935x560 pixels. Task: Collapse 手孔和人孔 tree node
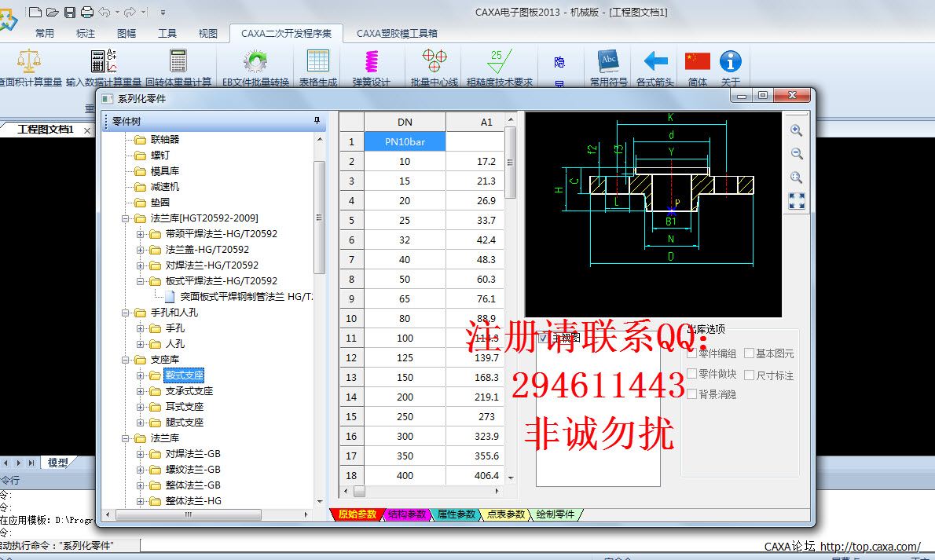coord(125,313)
